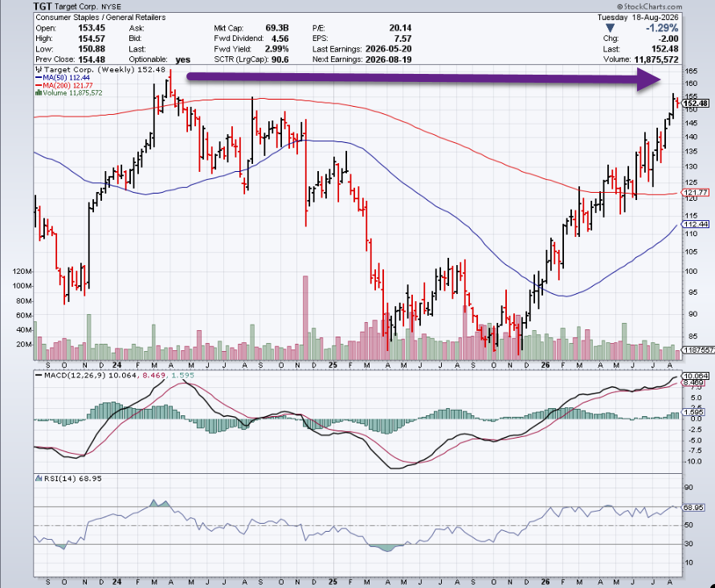Click the MA(200) 121.77 legend entry
Viewport: 715px width, 588px height.
(x=65, y=85)
